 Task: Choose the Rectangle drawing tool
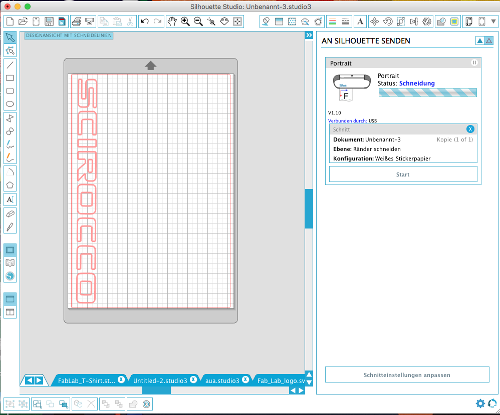coord(10,78)
